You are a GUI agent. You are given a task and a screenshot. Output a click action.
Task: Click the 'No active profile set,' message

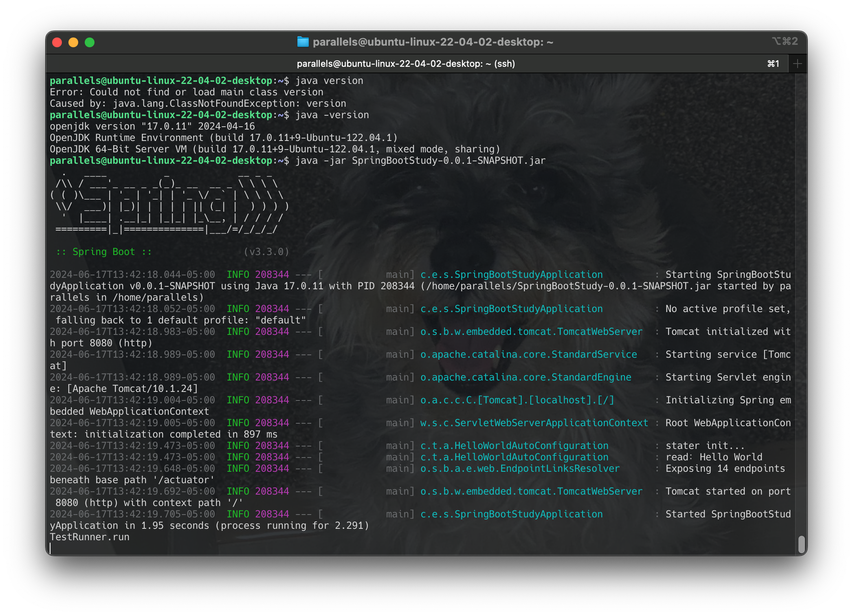(x=728, y=309)
